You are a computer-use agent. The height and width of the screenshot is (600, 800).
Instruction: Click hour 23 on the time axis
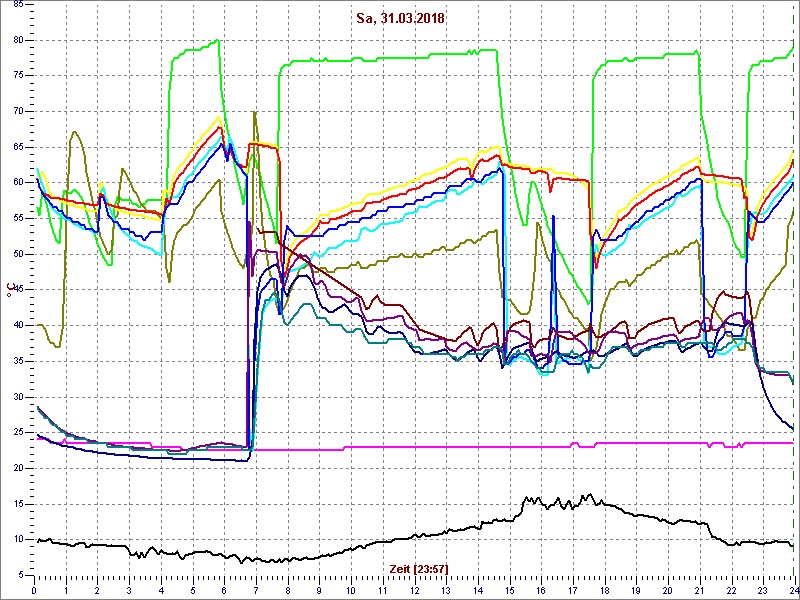click(763, 589)
